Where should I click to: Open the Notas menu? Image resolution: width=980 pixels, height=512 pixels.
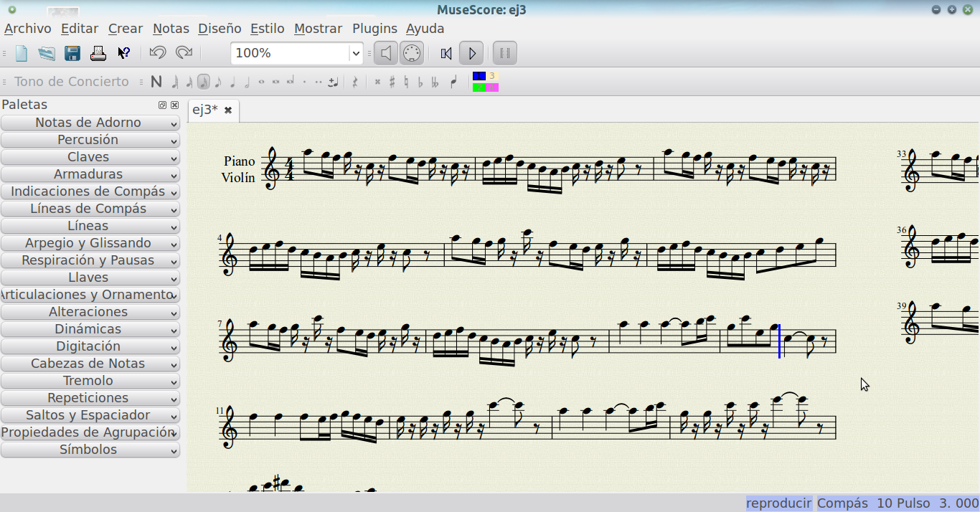171,29
